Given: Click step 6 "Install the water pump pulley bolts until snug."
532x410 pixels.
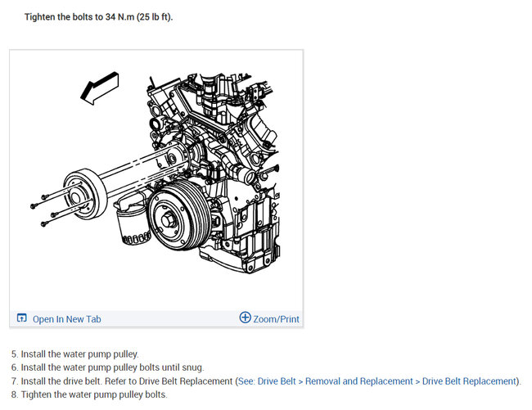Looking at the screenshot, I should point(107,367).
